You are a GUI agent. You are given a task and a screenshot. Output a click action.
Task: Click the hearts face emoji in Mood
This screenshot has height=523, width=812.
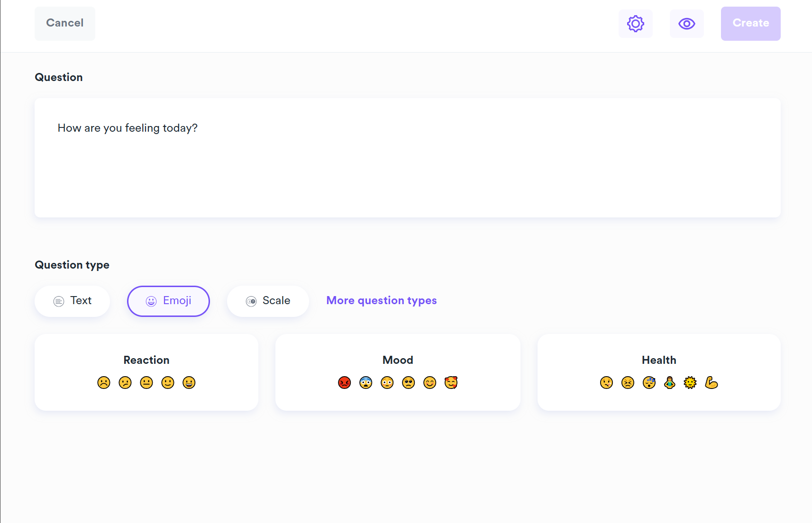click(451, 382)
